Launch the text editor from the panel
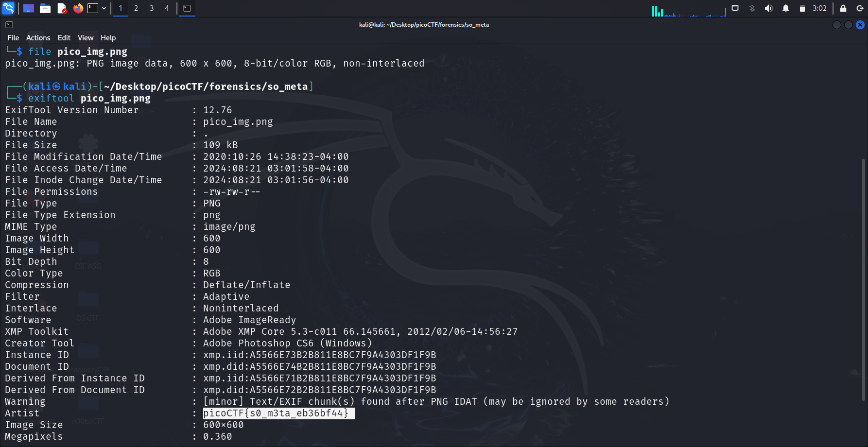Viewport: 868px width, 447px height. pyautogui.click(x=62, y=8)
